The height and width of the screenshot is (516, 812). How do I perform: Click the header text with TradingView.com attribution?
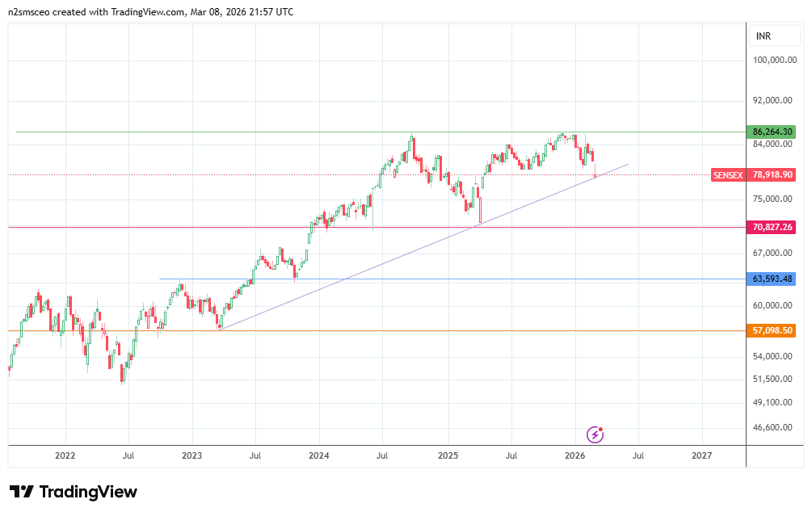click(150, 11)
